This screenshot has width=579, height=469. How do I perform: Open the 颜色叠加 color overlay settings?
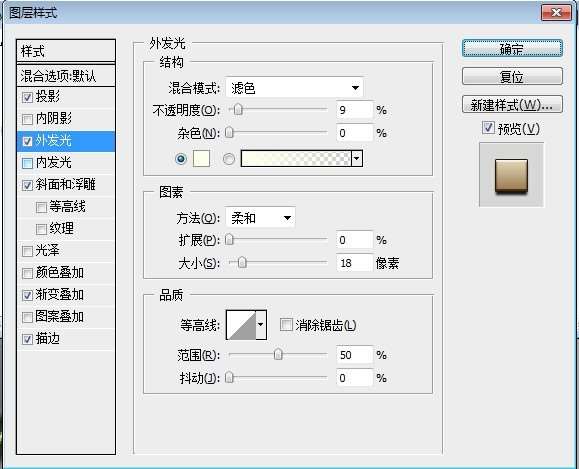60,273
